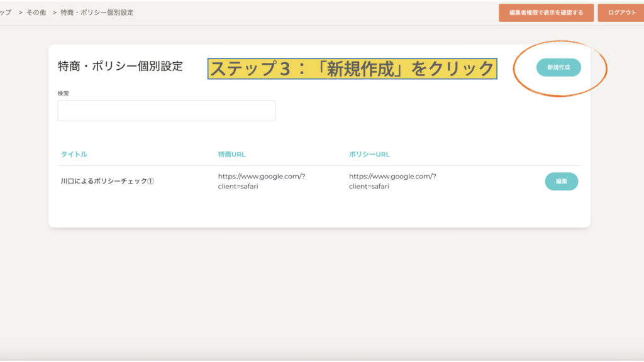
Task: Focus the 検索 search input box
Action: coord(167,111)
